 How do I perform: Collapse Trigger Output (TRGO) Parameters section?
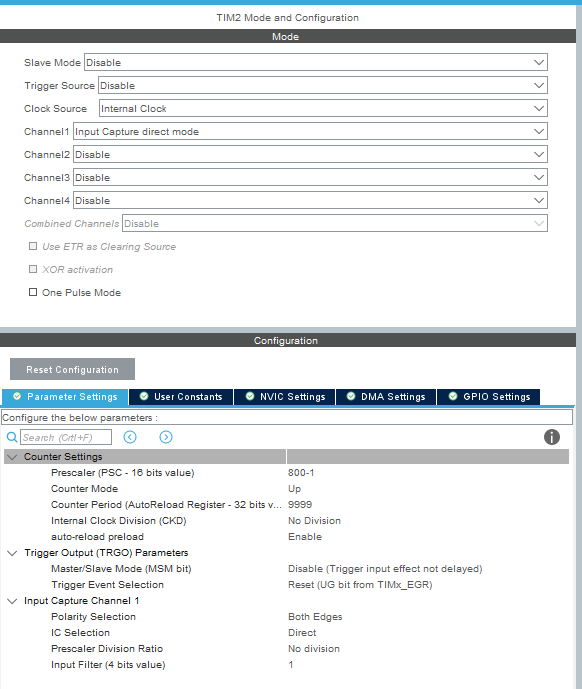12,553
